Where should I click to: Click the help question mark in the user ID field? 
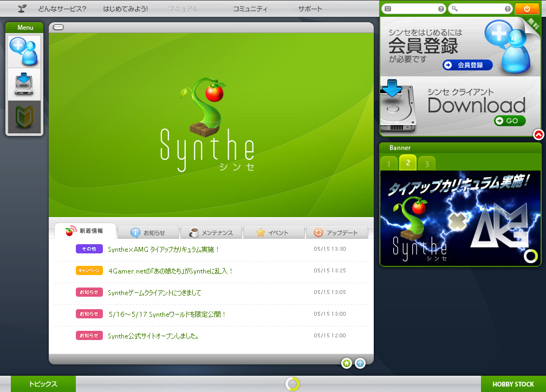click(441, 9)
